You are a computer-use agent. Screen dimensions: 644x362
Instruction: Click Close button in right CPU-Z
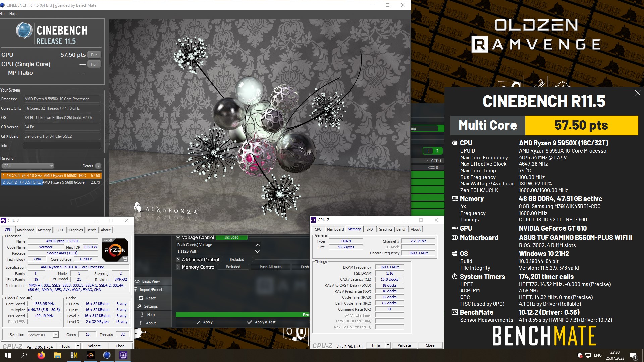click(x=430, y=345)
